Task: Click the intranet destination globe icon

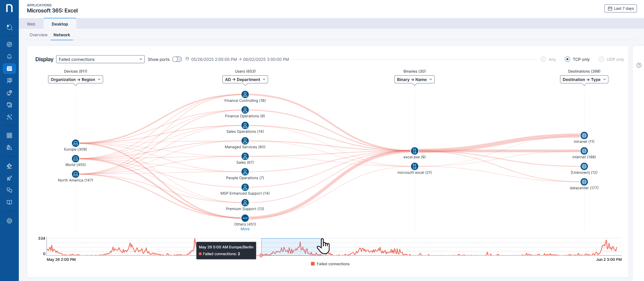Action: click(x=584, y=135)
